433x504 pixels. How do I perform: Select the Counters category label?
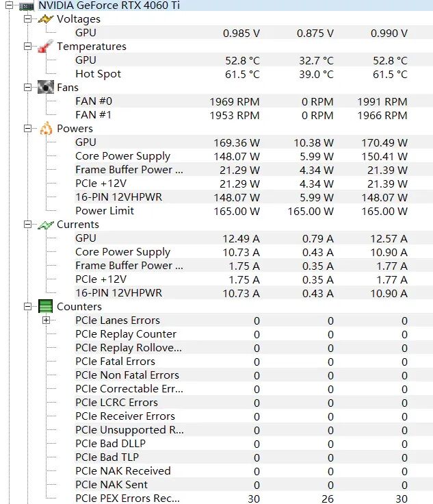coord(79,306)
